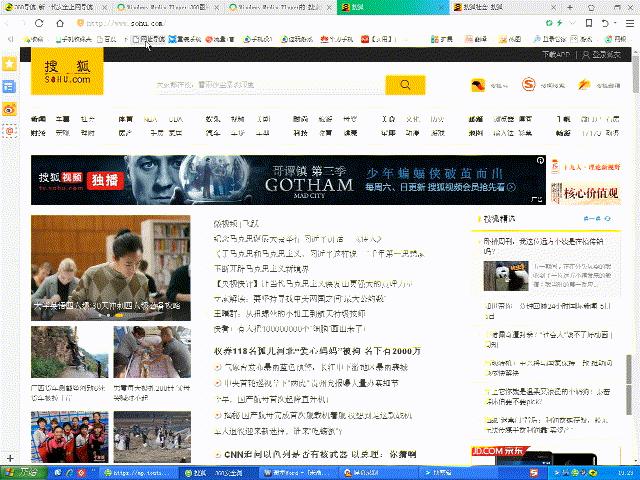Viewport: 640px width, 480px height.
Task: Open the NBA navigation link
Action: point(151,119)
